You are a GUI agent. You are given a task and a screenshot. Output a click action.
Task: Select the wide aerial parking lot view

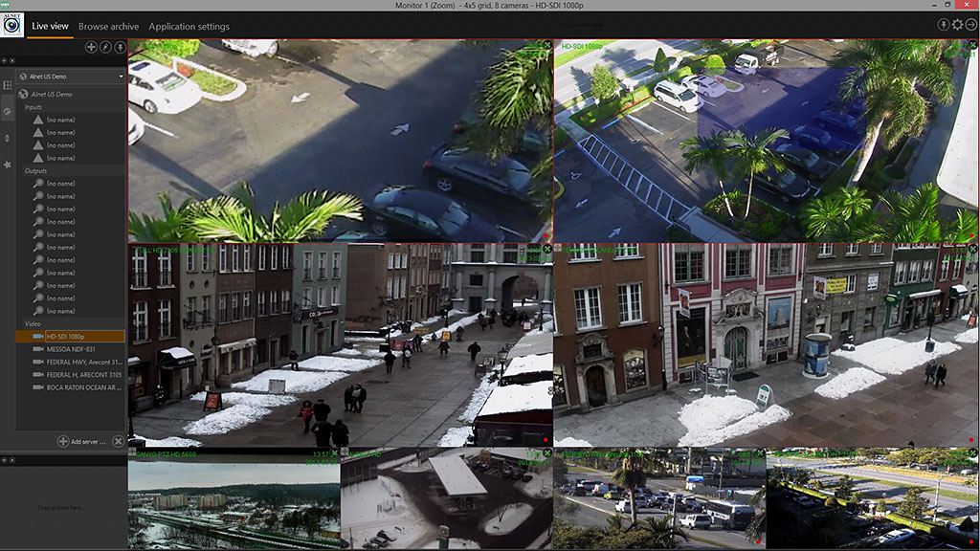tap(767, 142)
